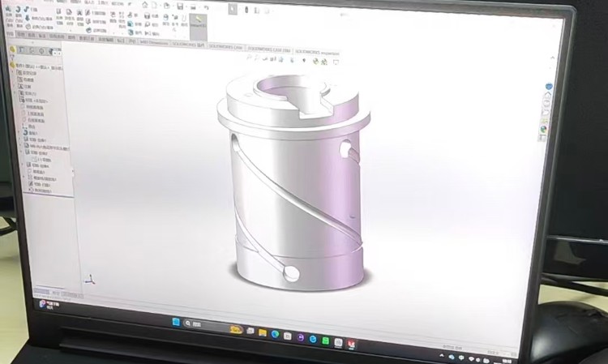Select the Revolved Cut tool
608x364 pixels.
coord(80,17)
